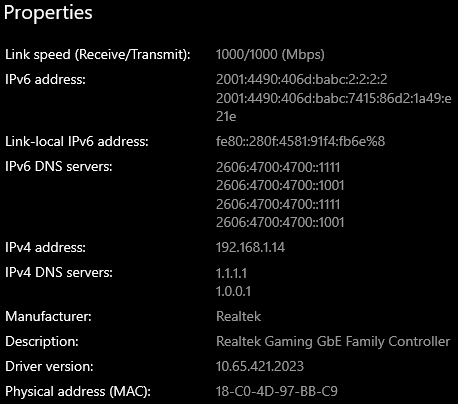Select the IPv4 address 192.168.1.14
This screenshot has width=458, height=404.
(x=250, y=247)
